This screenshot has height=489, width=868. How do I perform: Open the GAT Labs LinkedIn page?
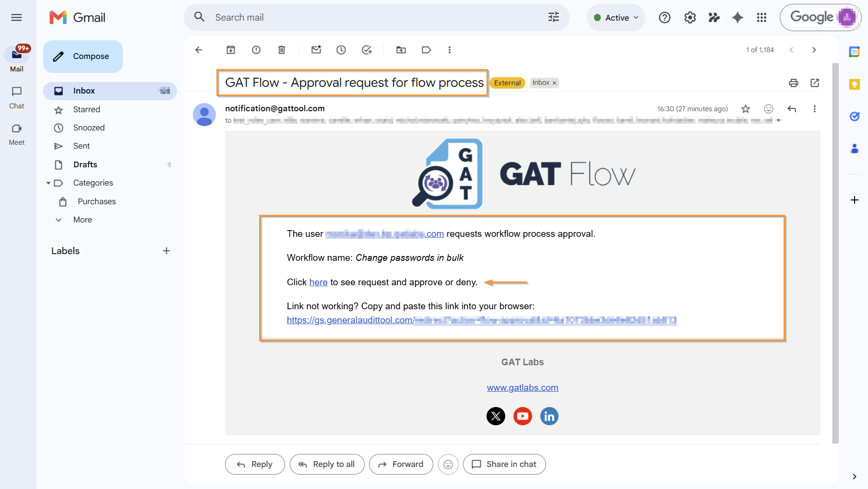[x=549, y=416]
